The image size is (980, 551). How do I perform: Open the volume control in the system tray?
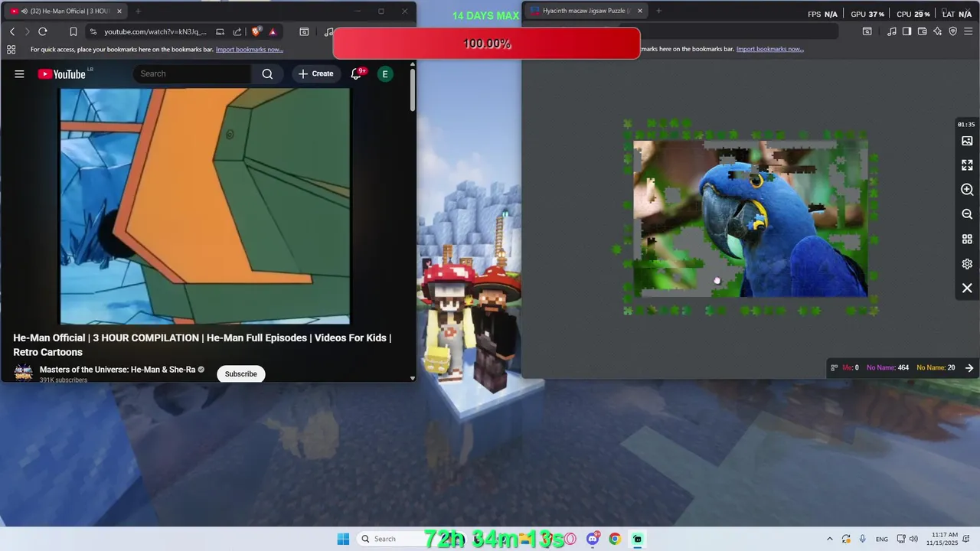point(913,539)
